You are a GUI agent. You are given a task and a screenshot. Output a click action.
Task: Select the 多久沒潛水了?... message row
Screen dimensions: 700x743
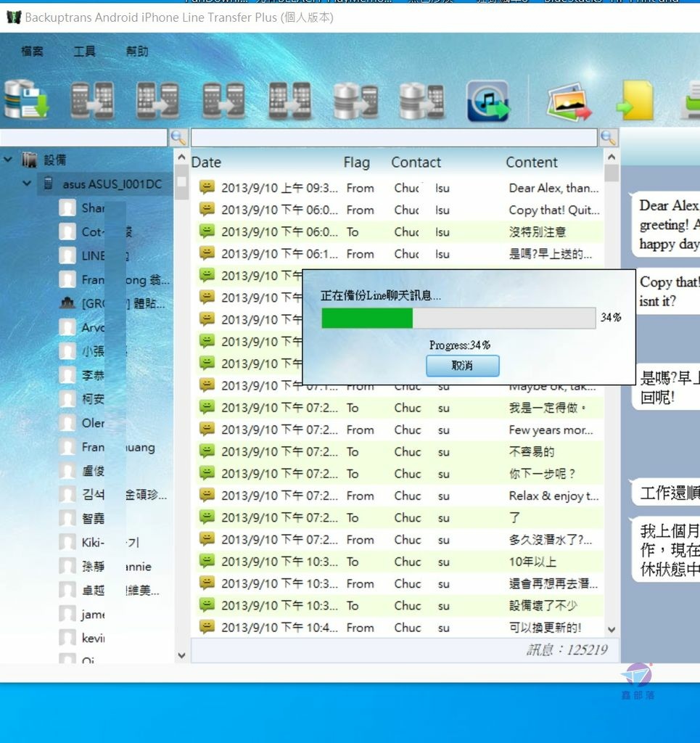click(x=399, y=539)
